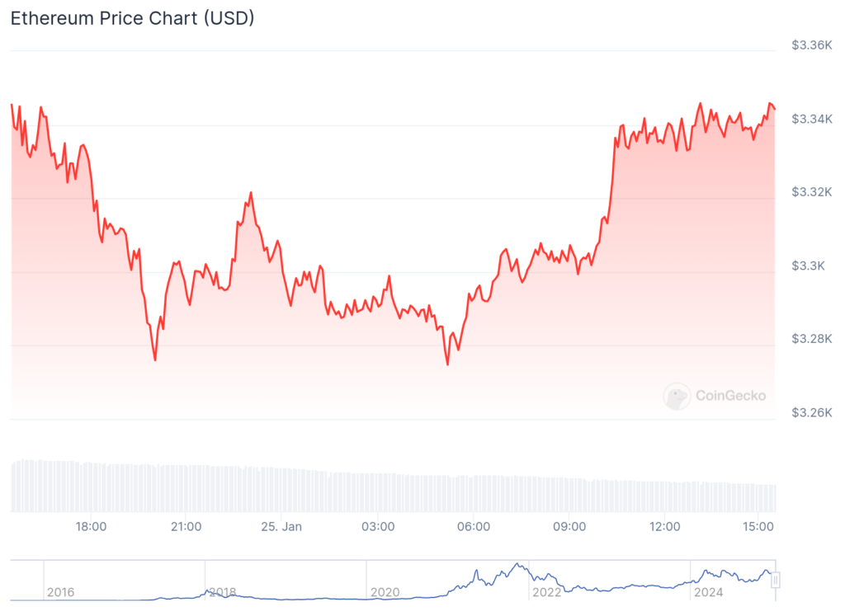The width and height of the screenshot is (845, 616).
Task: Click the 2016 label in navigator
Action: tap(60, 592)
